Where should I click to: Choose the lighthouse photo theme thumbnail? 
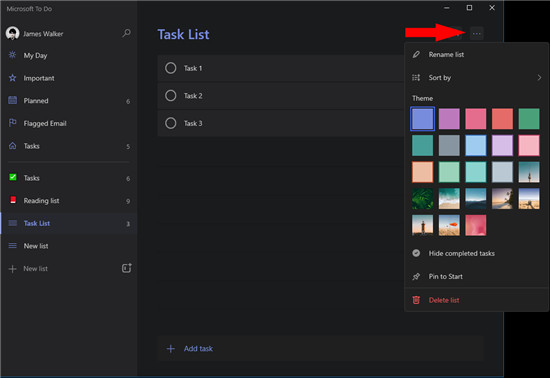pyautogui.click(x=422, y=225)
